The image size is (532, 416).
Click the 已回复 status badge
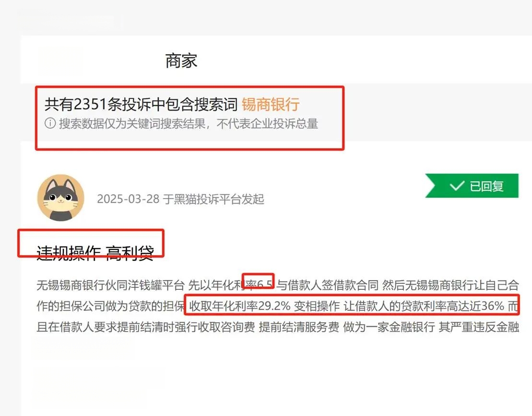[472, 186]
